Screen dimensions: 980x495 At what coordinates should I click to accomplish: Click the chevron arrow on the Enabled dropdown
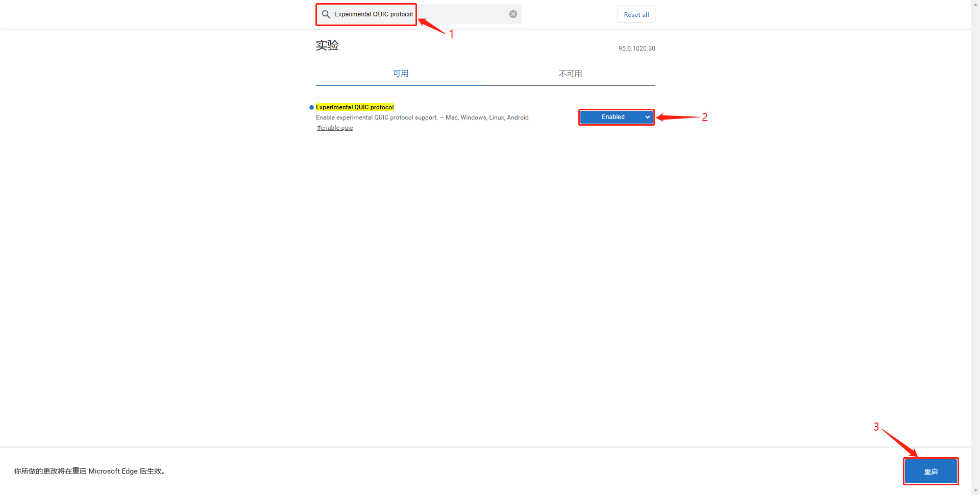[647, 117]
